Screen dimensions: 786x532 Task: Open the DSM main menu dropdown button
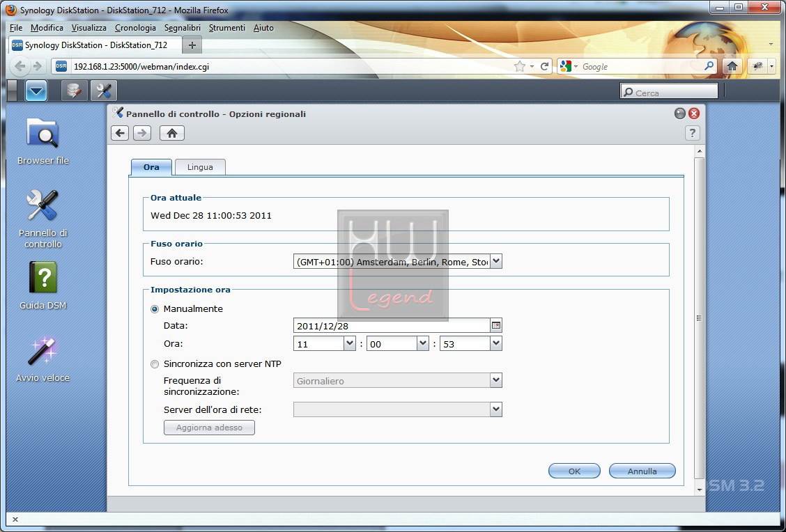[x=36, y=91]
